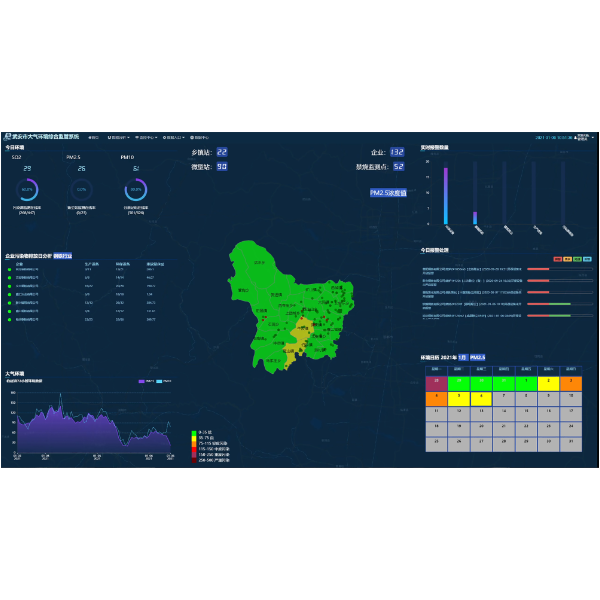Viewport: 600px width, 600px height.
Task: Toggle the first purple series in air chart legend
Action: (141, 381)
